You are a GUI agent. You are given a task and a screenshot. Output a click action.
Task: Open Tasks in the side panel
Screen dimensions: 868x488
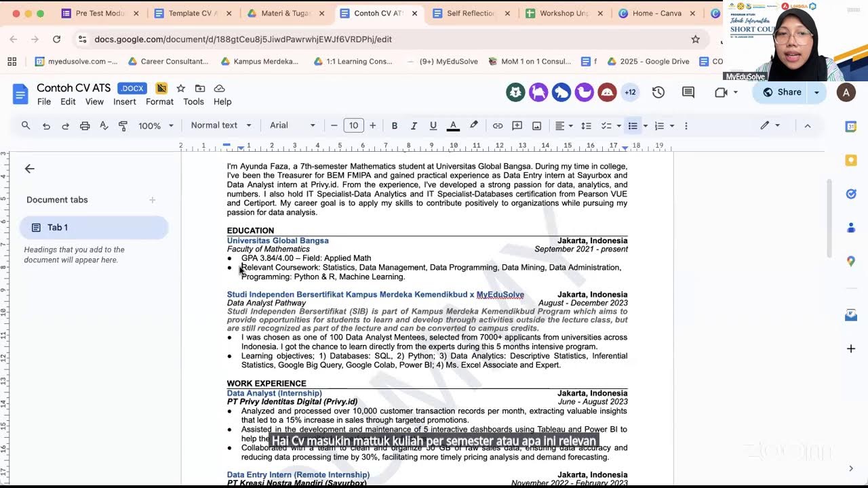click(851, 195)
